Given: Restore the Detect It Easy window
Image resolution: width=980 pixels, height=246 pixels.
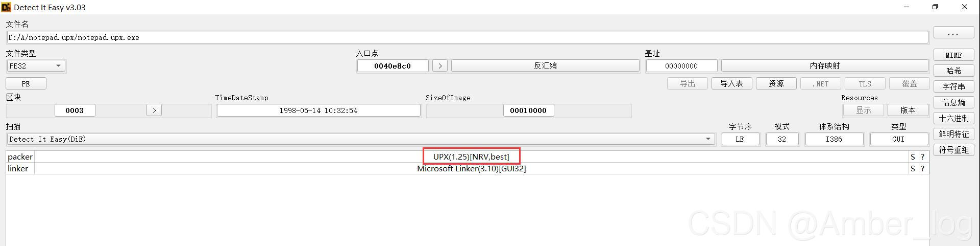Looking at the screenshot, I should point(935,7).
